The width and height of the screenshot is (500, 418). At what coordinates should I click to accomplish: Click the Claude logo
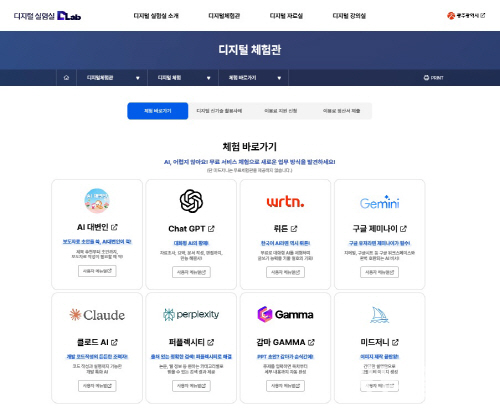click(x=97, y=315)
